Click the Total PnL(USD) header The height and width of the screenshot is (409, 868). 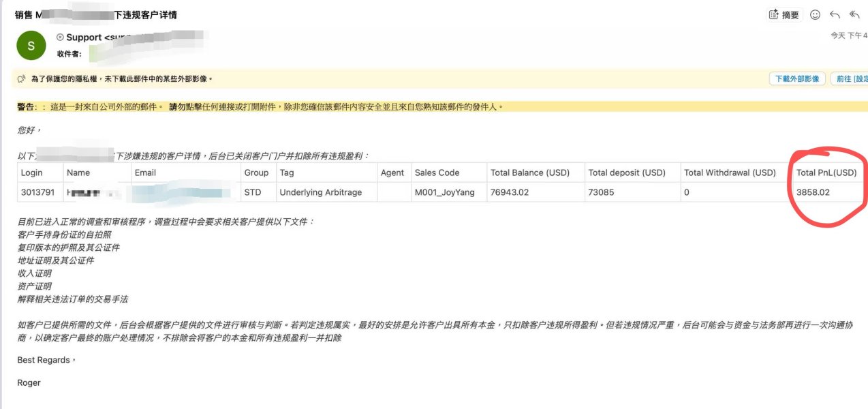click(826, 172)
